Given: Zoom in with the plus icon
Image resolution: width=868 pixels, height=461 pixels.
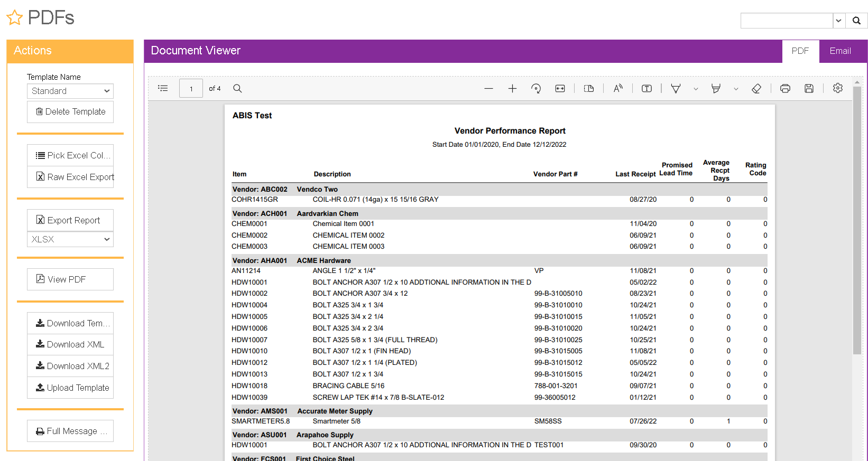Looking at the screenshot, I should (512, 89).
